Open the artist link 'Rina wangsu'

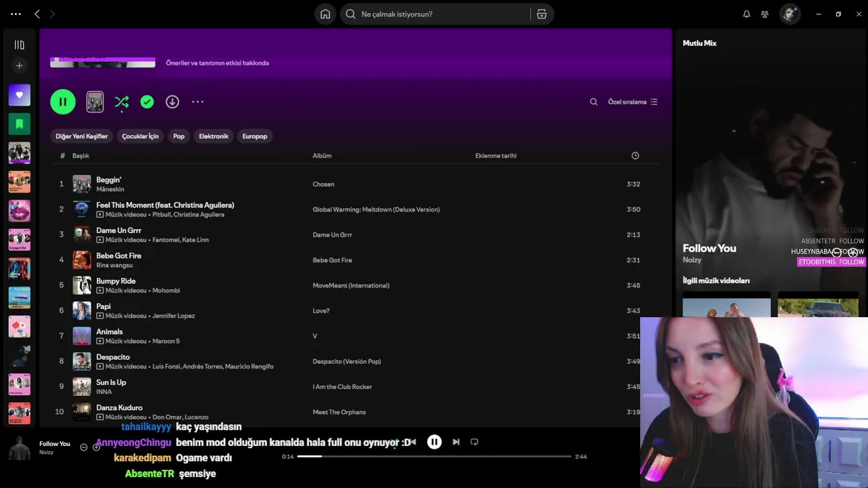[115, 265]
